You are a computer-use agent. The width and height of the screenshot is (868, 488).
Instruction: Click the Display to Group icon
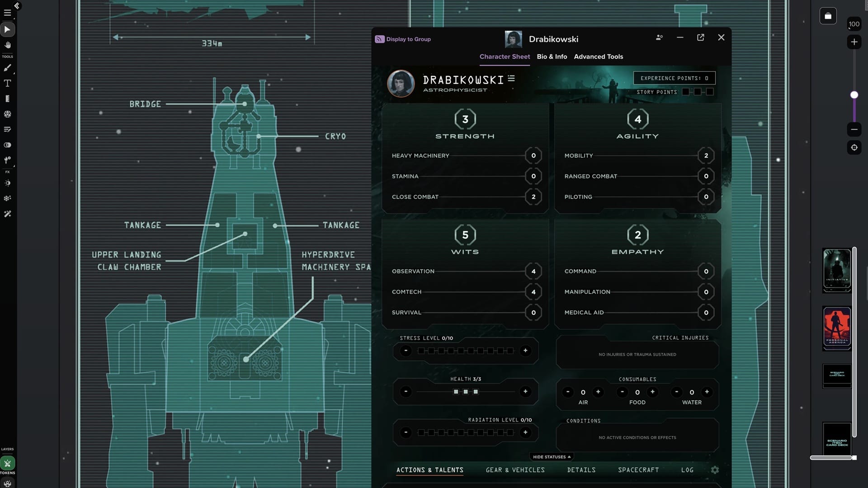(x=379, y=39)
